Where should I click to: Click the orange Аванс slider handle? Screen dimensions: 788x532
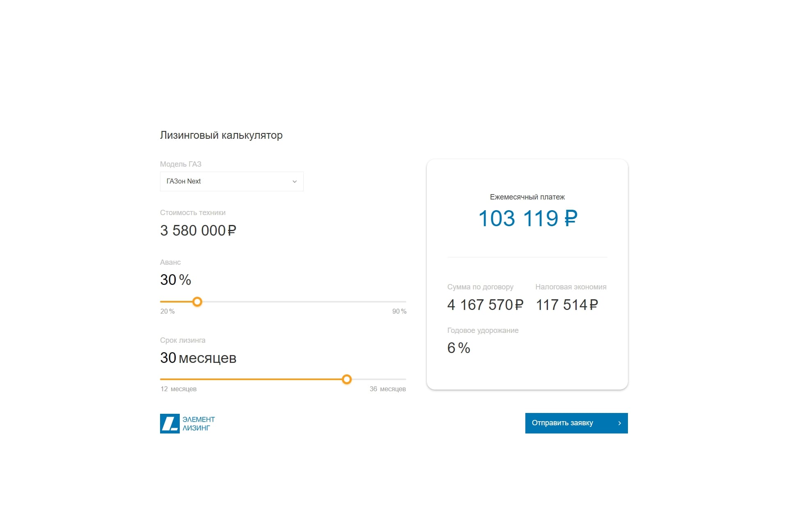point(197,302)
